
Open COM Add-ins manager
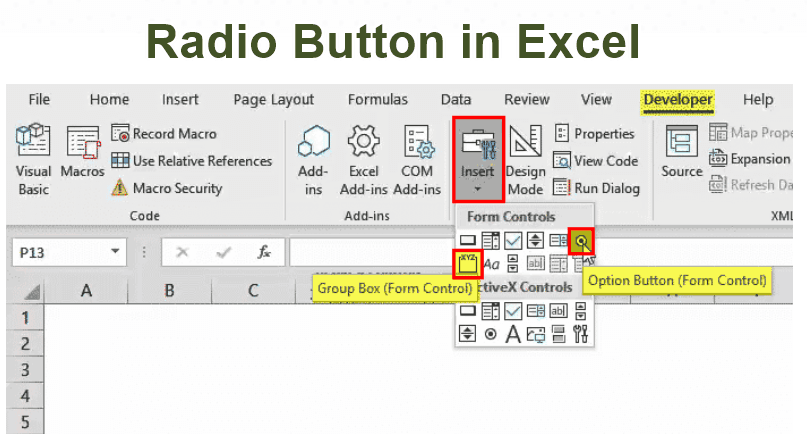417,160
